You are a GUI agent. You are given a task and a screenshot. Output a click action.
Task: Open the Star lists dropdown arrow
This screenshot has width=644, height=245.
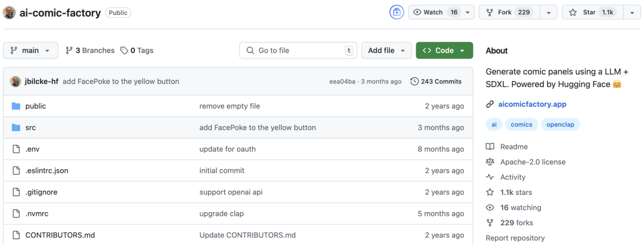tap(632, 13)
